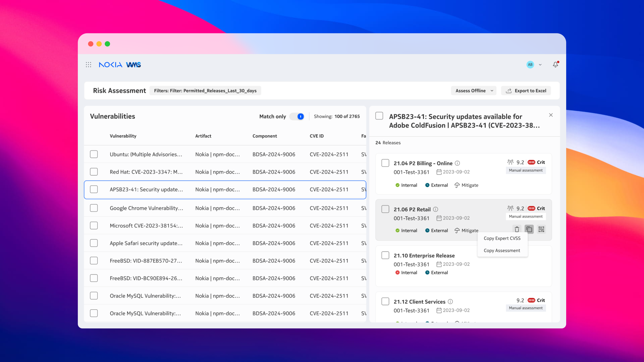Select the 21.10 Enterprise Release checkbox
The height and width of the screenshot is (362, 644).
385,255
